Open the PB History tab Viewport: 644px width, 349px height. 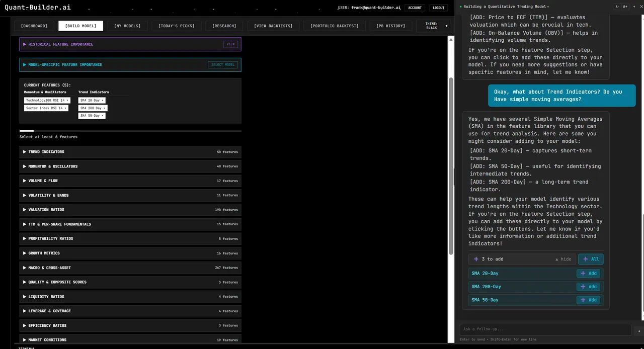(x=391, y=26)
